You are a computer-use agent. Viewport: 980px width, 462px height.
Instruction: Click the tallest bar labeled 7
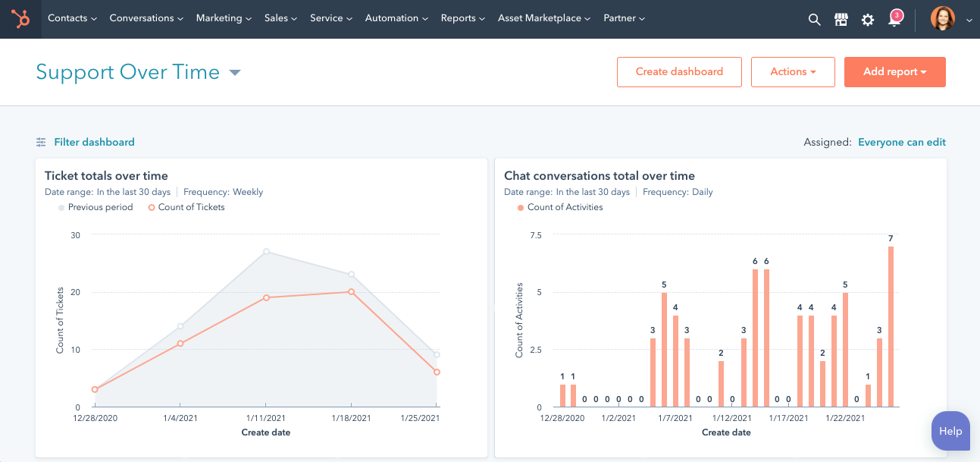tap(891, 326)
